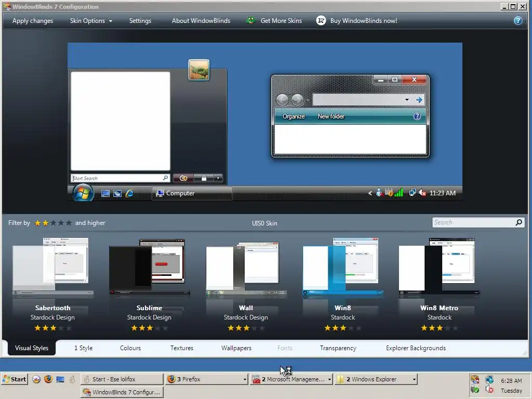This screenshot has height=399, width=532.
Task: Click Apply changes in the top bar
Action: (33, 21)
